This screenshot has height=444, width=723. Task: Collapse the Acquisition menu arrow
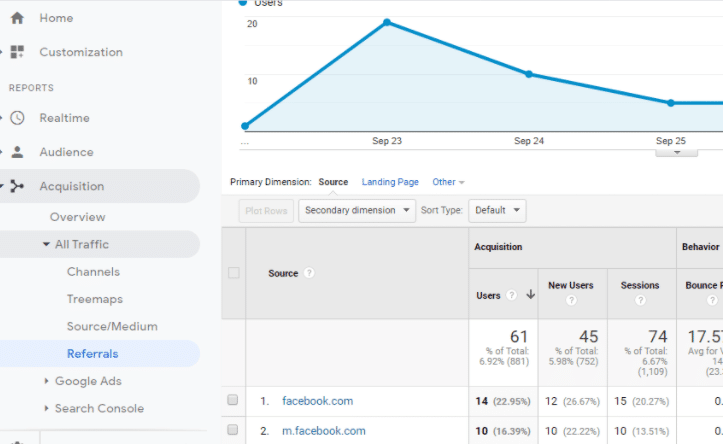pos(2,186)
